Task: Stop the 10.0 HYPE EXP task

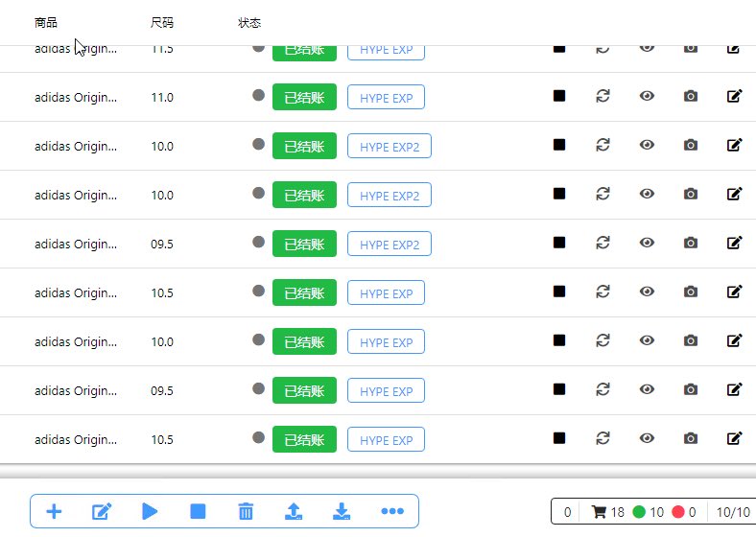Action: click(559, 340)
